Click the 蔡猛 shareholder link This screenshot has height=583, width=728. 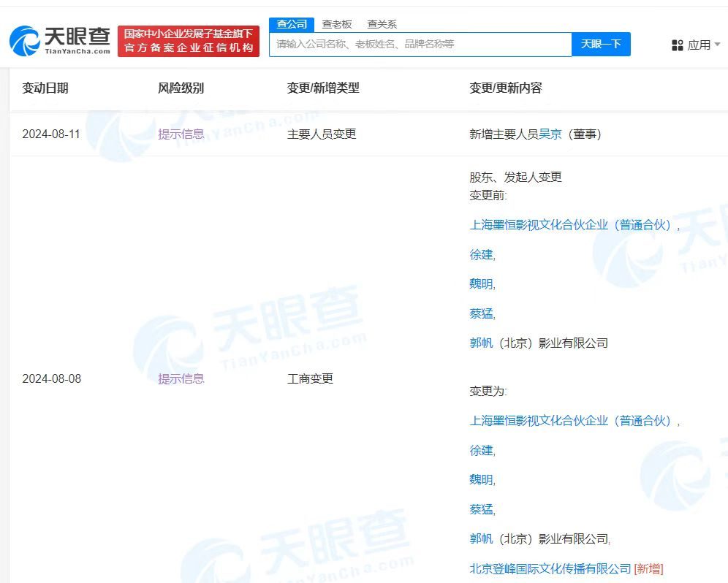[480, 313]
